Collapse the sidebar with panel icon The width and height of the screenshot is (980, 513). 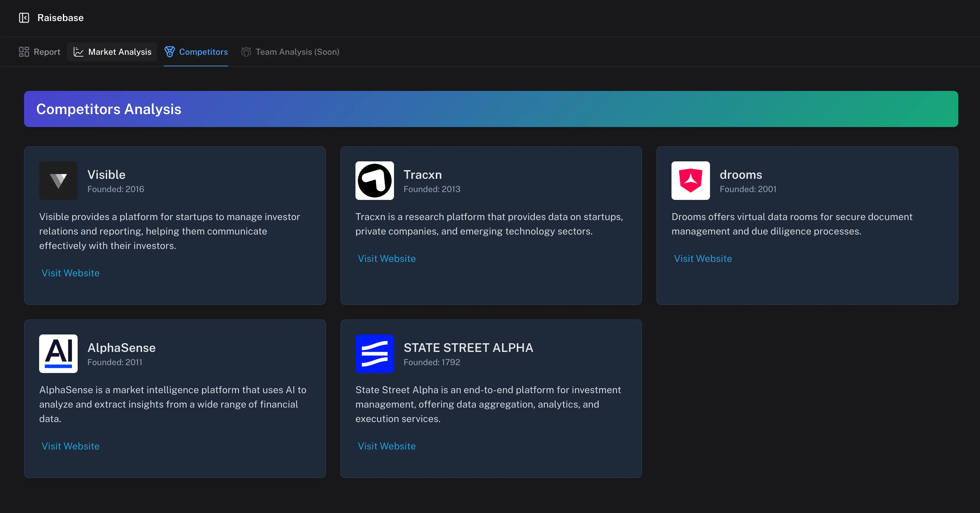[x=24, y=18]
